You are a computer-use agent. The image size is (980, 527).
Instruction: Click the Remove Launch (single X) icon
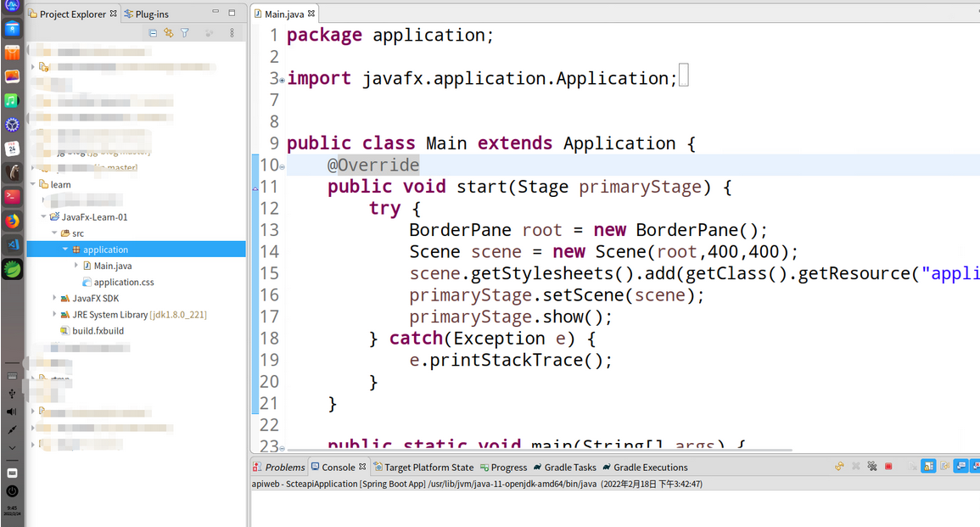pos(856,467)
